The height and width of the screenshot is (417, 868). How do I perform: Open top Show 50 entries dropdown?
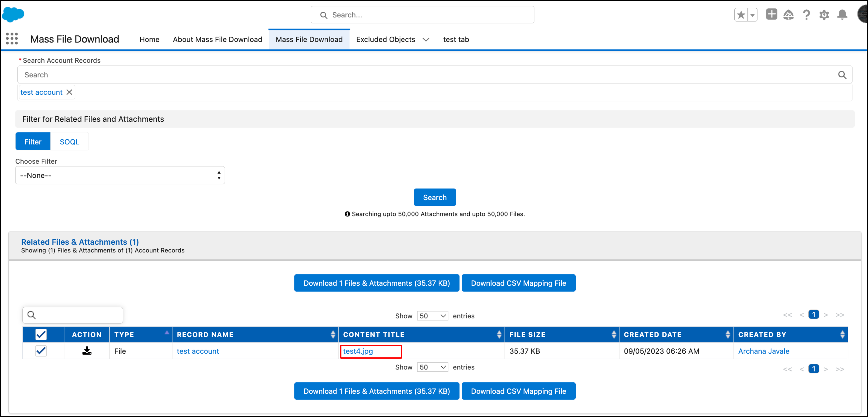433,316
